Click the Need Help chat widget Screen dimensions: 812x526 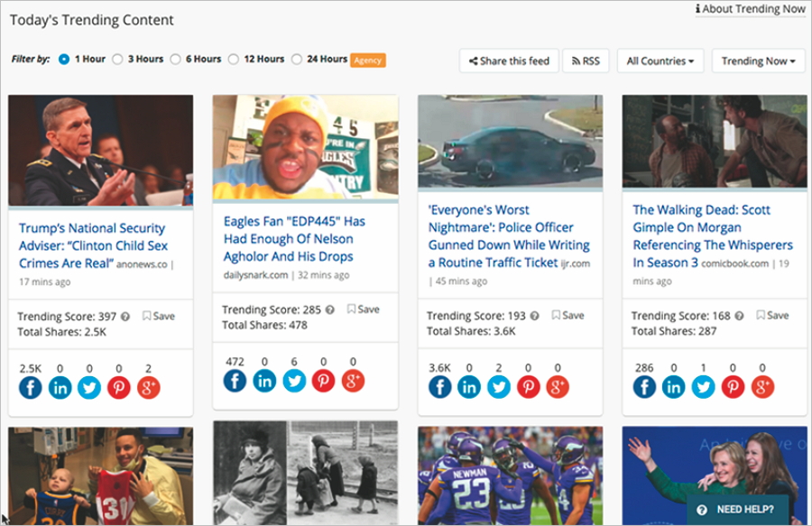[x=737, y=509]
